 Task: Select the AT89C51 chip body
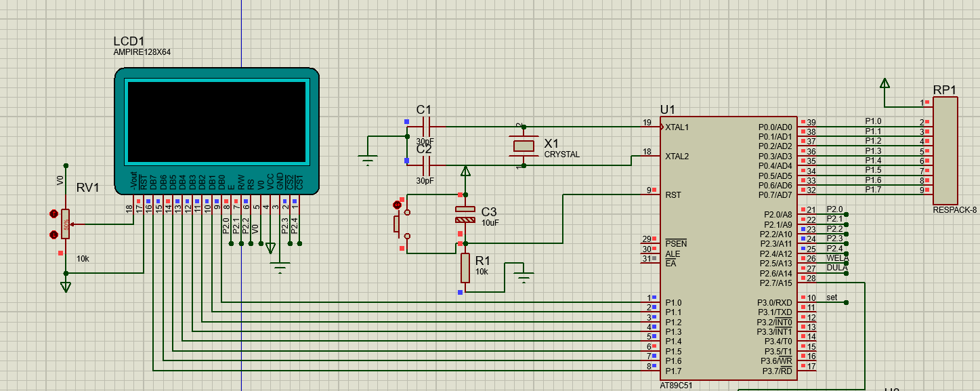click(x=729, y=248)
